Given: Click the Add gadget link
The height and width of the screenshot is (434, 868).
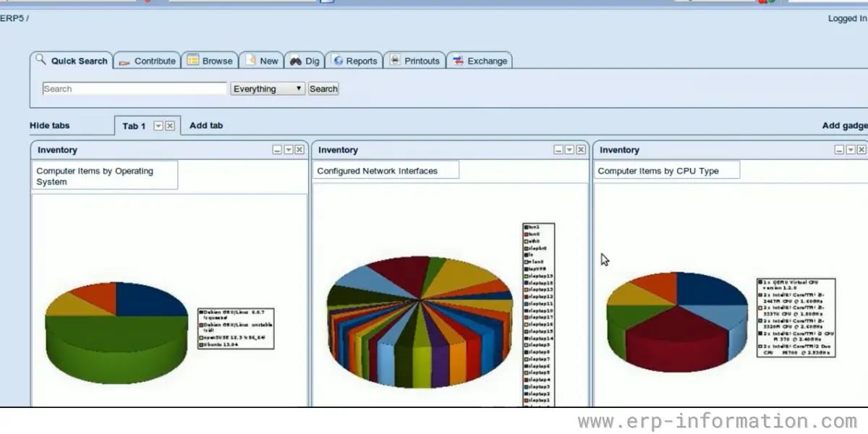Looking at the screenshot, I should [x=845, y=125].
